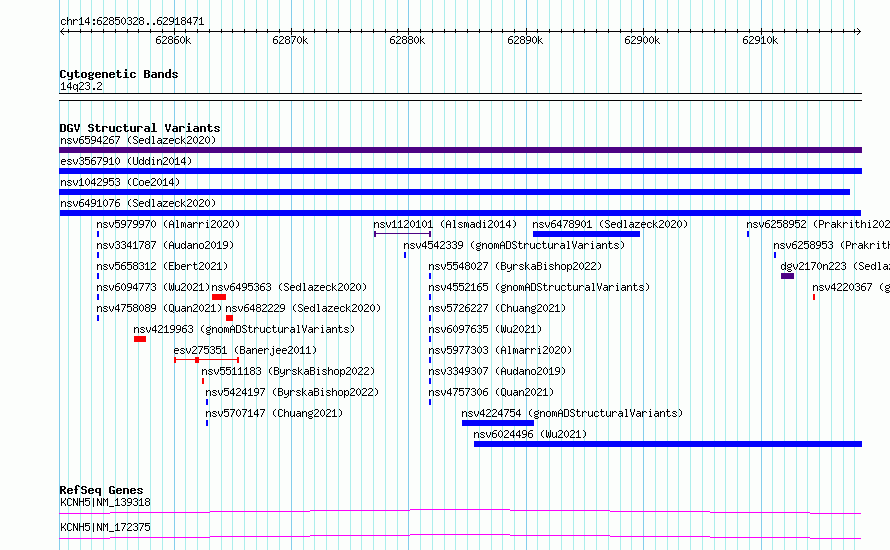This screenshot has width=890, height=550.
Task: Open nsv4220367 variant label
Action: [x=851, y=287]
